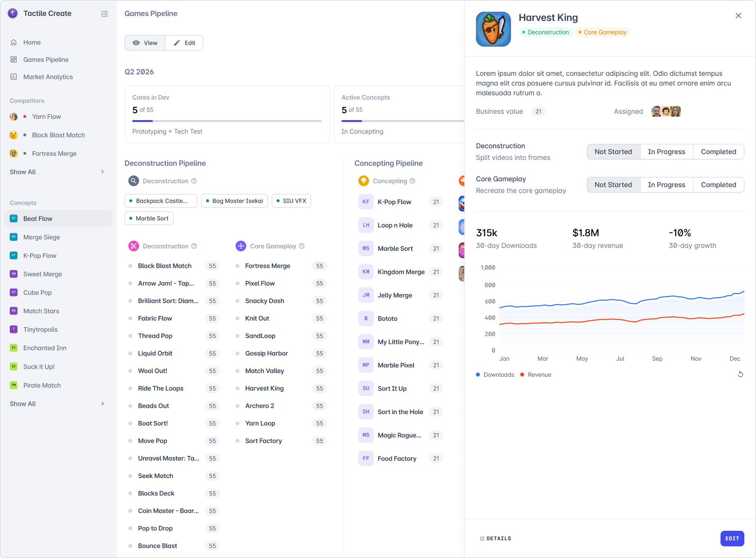This screenshot has height=558, width=756.
Task: Reset chart with refresh icon
Action: (740, 374)
